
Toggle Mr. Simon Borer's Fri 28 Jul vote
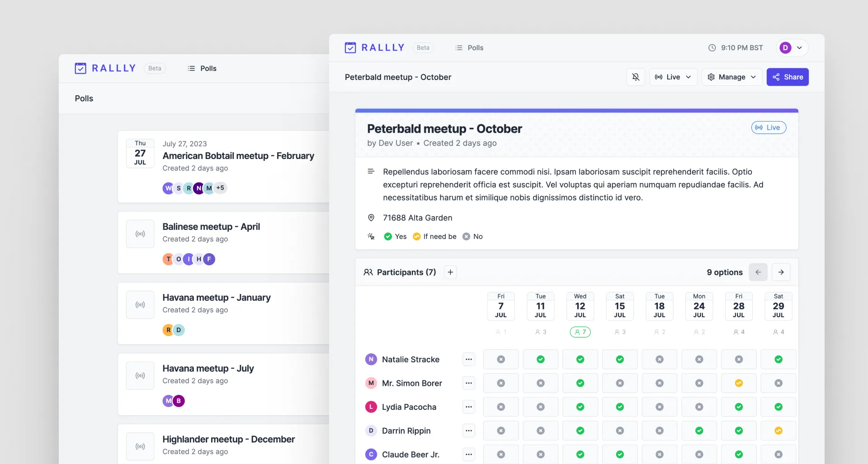pyautogui.click(x=739, y=383)
